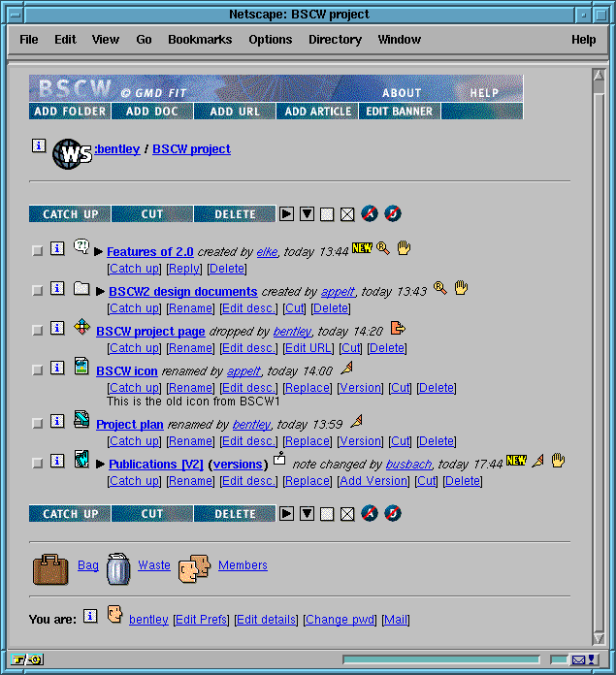Open the Directory menu
Viewport: 616px width, 675px height.
(x=335, y=40)
